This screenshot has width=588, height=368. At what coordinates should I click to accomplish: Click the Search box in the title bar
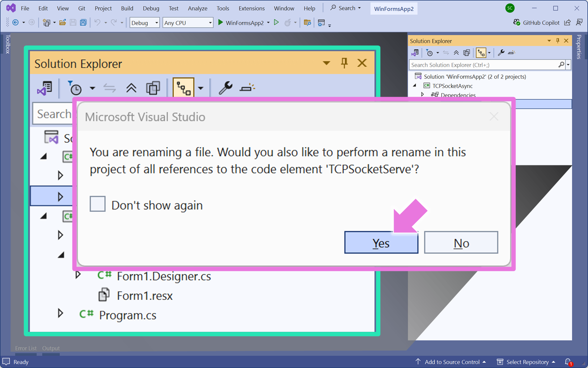click(346, 8)
